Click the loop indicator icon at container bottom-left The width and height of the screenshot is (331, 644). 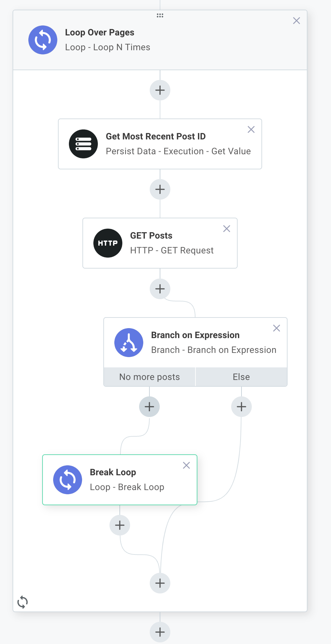coord(23,602)
